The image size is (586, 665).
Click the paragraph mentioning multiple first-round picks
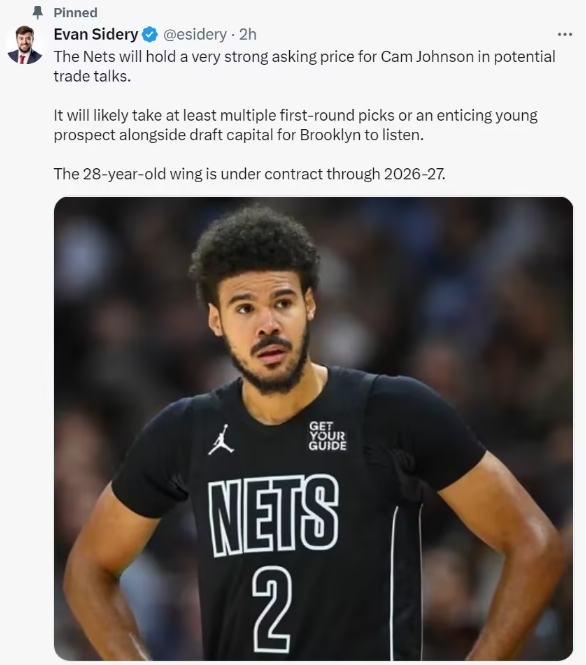(x=295, y=125)
